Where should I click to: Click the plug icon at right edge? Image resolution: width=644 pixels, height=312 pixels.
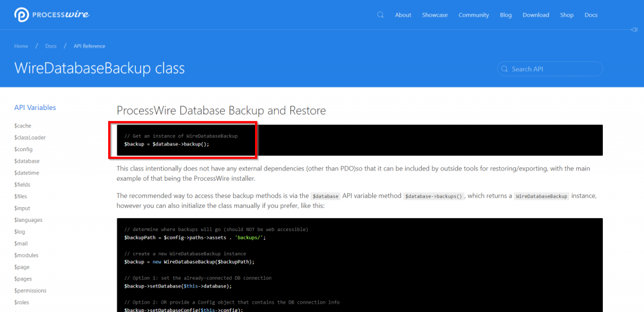tap(634, 30)
